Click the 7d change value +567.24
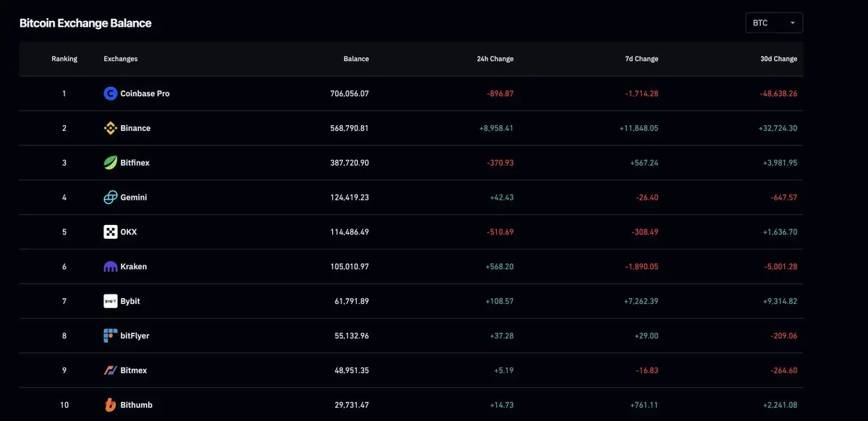The height and width of the screenshot is (421, 868). 644,163
